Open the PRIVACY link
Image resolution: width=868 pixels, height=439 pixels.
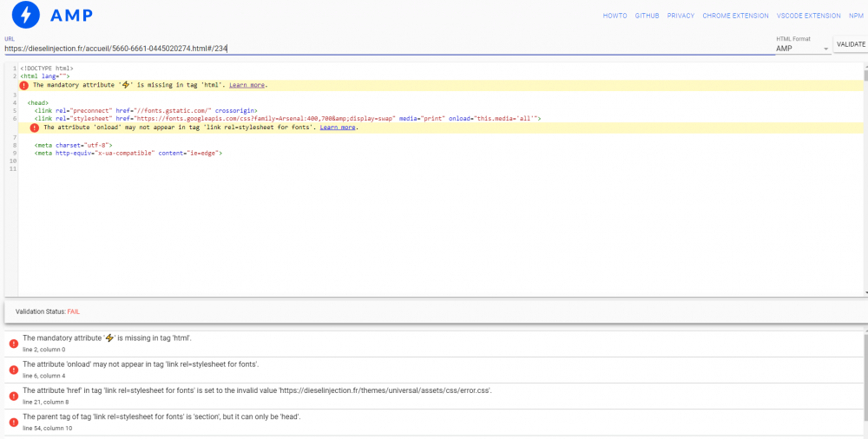[681, 16]
